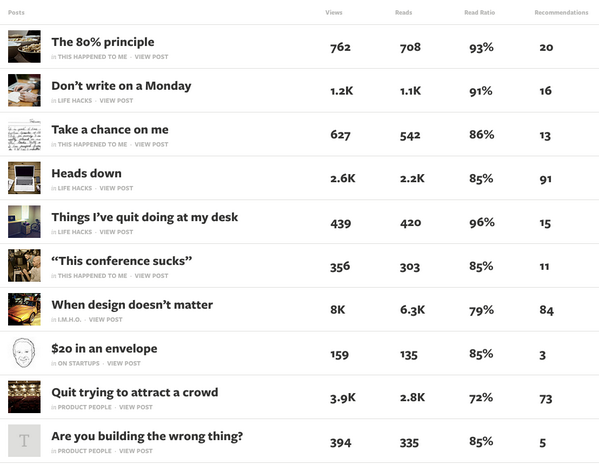The image size is (599, 465).
Task: Open the 80% principle post thumbnail
Action: (x=24, y=47)
